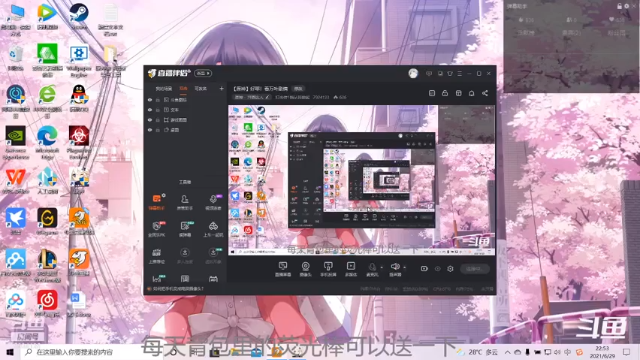The image size is (640, 360).
Task: Switch to the scene tab left of orange tab
Action: pyautogui.click(x=163, y=88)
